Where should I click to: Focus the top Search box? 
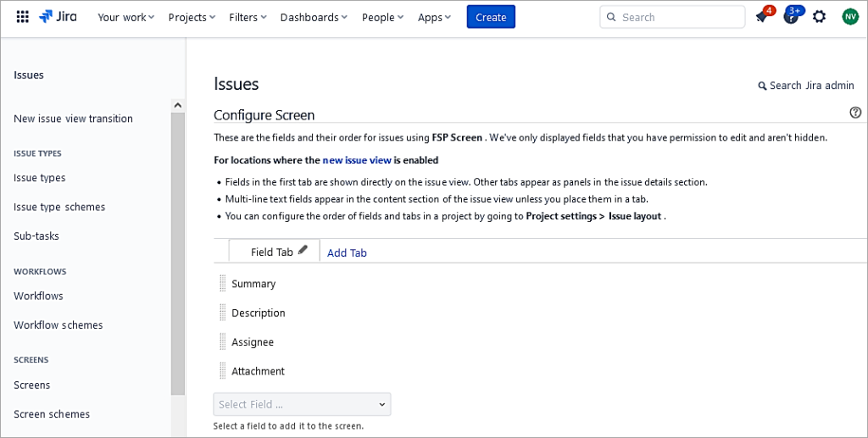click(672, 17)
